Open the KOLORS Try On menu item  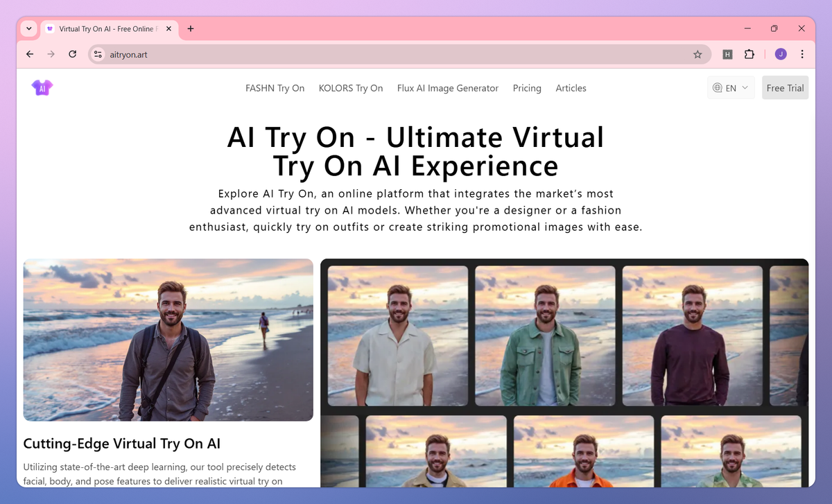click(351, 88)
